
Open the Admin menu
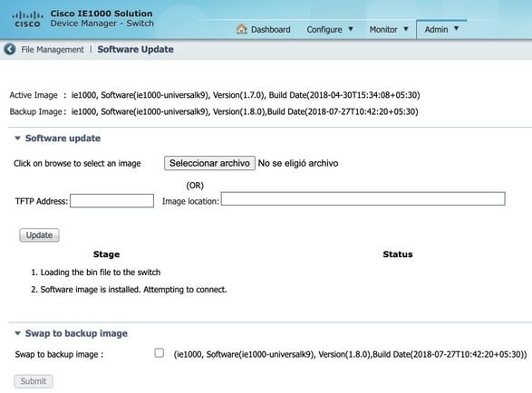coord(436,30)
